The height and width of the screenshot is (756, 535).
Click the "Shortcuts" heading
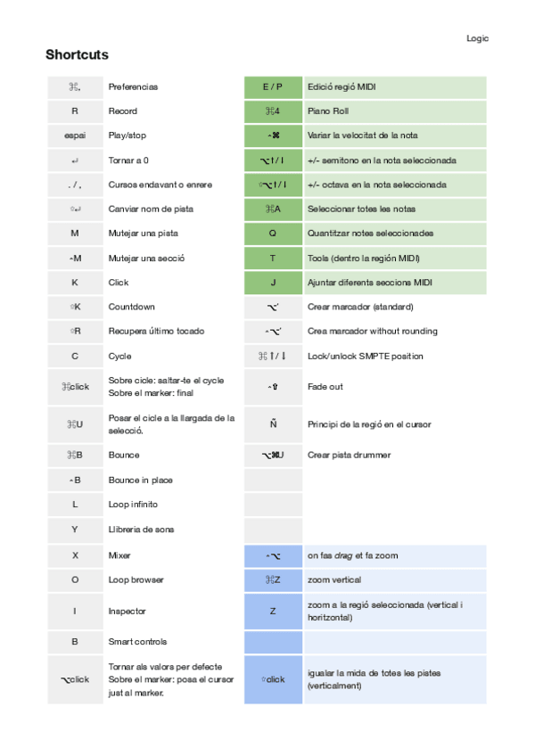(x=77, y=54)
